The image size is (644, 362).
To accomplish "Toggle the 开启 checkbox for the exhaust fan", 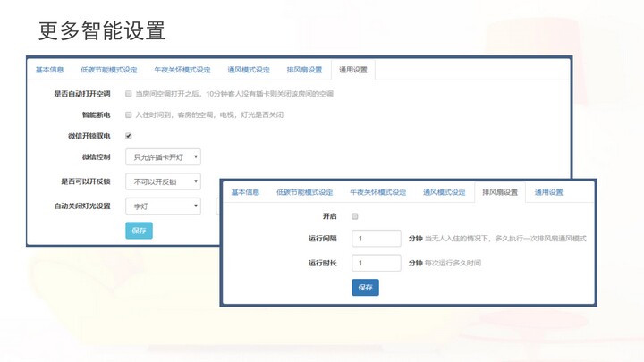I will point(355,216).
